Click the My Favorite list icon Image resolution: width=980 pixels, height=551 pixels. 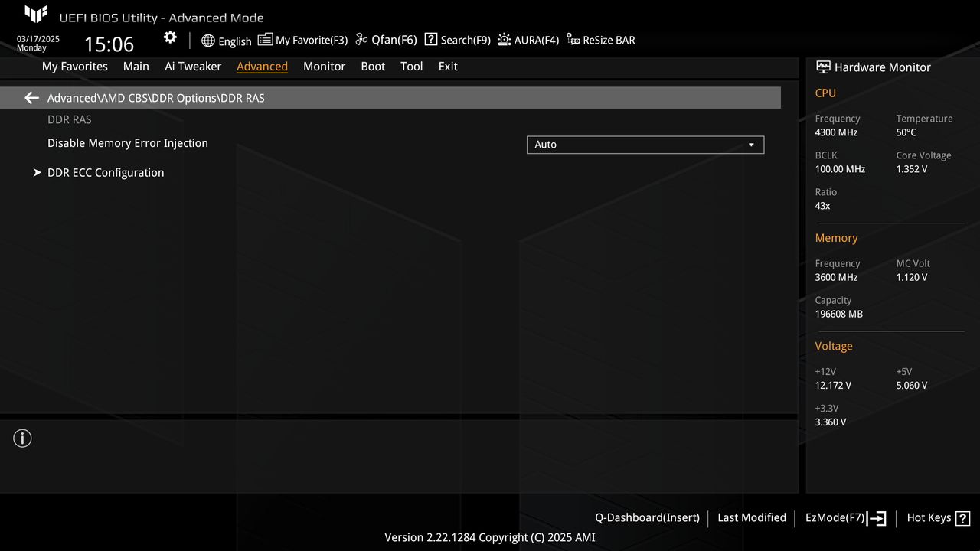[x=265, y=40]
